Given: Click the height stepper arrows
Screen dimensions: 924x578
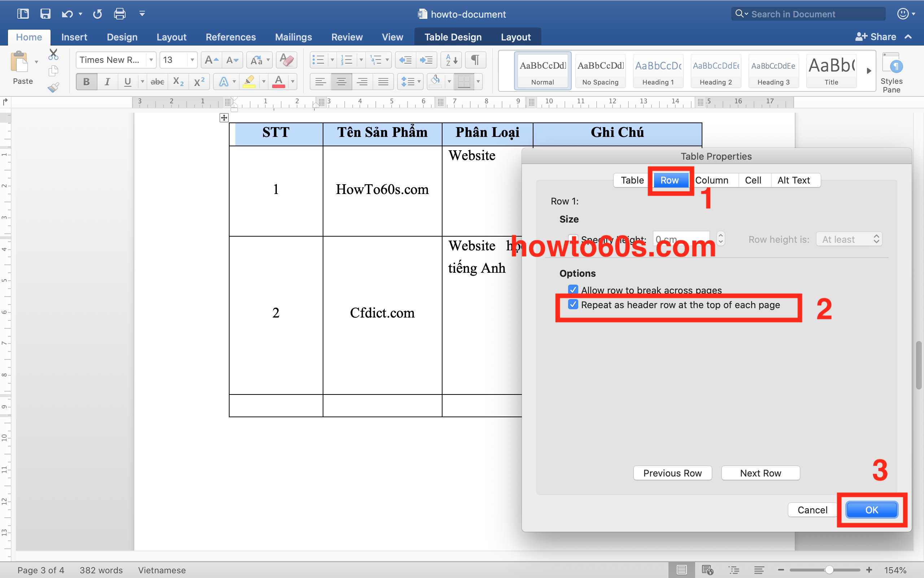Looking at the screenshot, I should pyautogui.click(x=720, y=239).
